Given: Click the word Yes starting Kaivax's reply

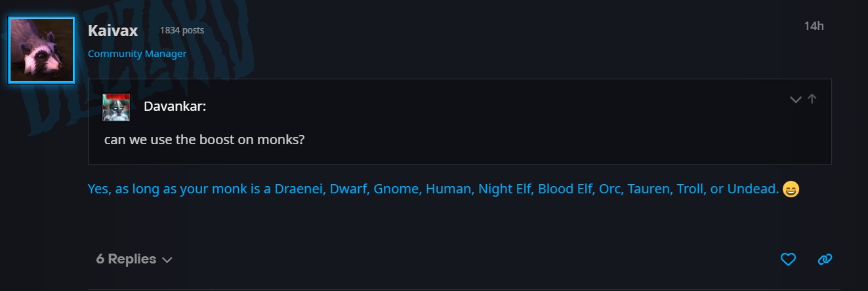Looking at the screenshot, I should [x=98, y=189].
